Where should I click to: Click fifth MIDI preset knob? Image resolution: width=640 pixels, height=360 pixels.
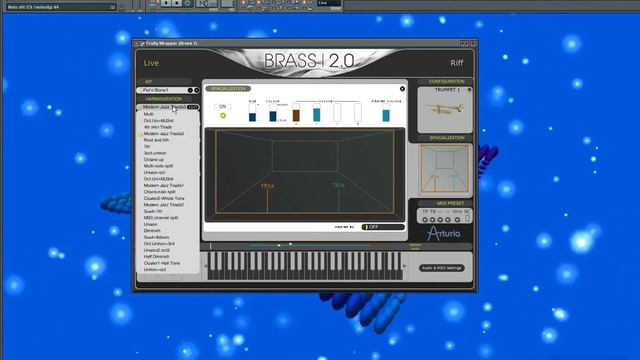[x=457, y=220]
